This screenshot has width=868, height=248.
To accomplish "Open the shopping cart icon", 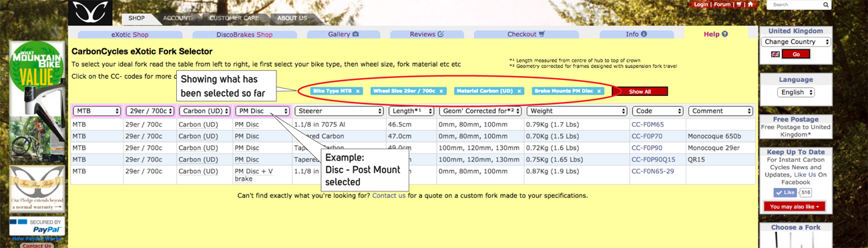I will click(739, 5).
